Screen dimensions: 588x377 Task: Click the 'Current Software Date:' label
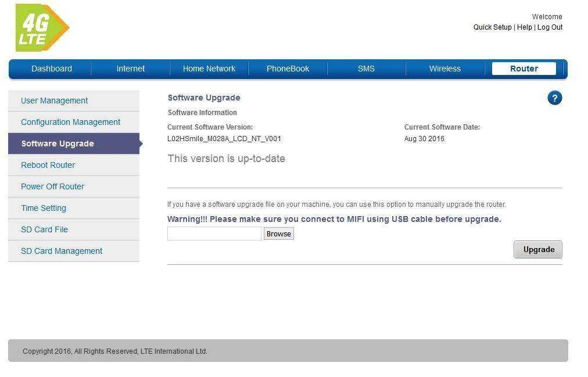coord(442,127)
